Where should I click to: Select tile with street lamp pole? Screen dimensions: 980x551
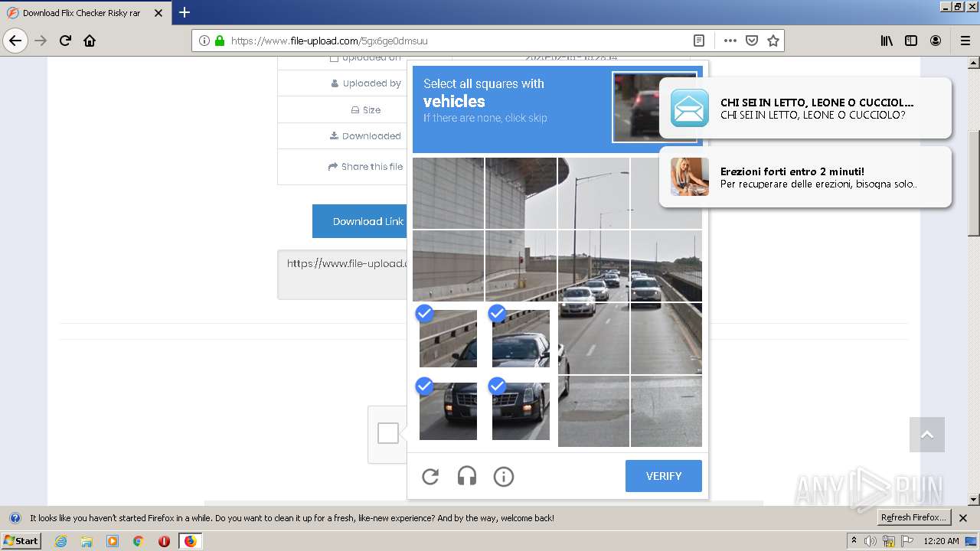(593, 193)
